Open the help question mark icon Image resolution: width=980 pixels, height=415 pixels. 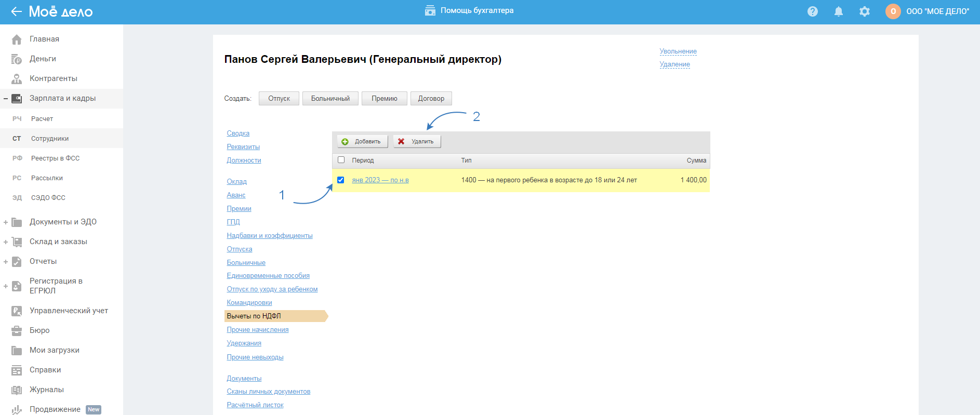click(x=813, y=11)
